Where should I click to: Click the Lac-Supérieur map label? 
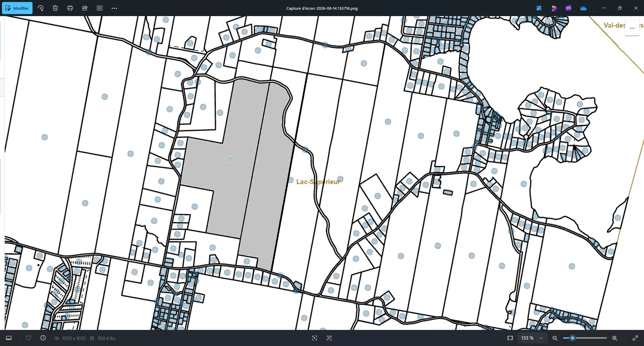pyautogui.click(x=318, y=182)
